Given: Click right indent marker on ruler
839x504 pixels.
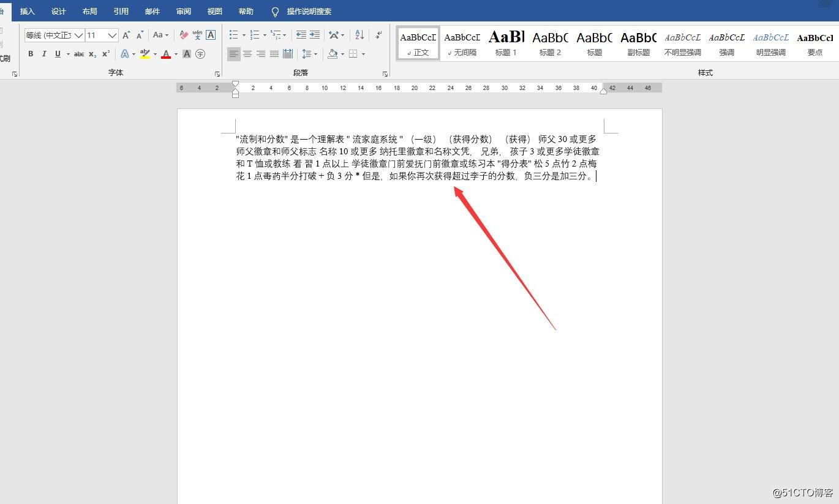Looking at the screenshot, I should (x=603, y=91).
